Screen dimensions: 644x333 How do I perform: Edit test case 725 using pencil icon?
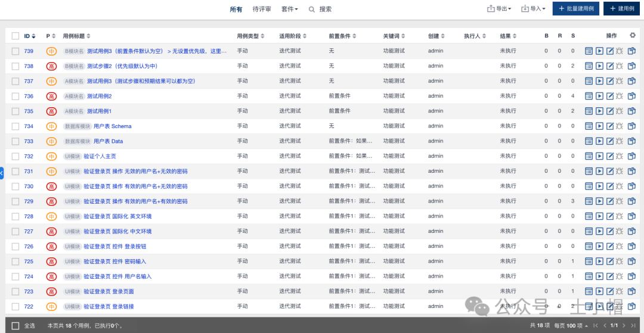[611, 262]
